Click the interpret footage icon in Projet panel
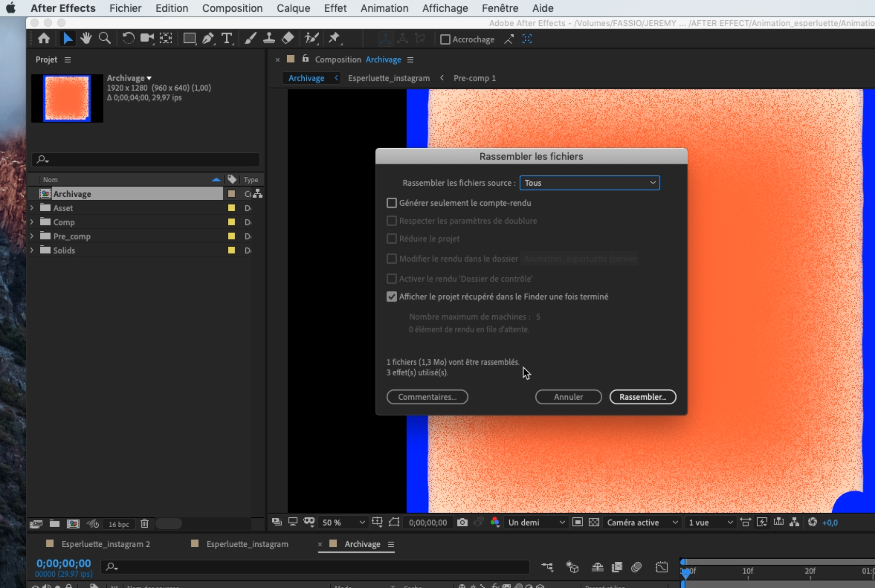Image resolution: width=875 pixels, height=588 pixels. pos(36,524)
